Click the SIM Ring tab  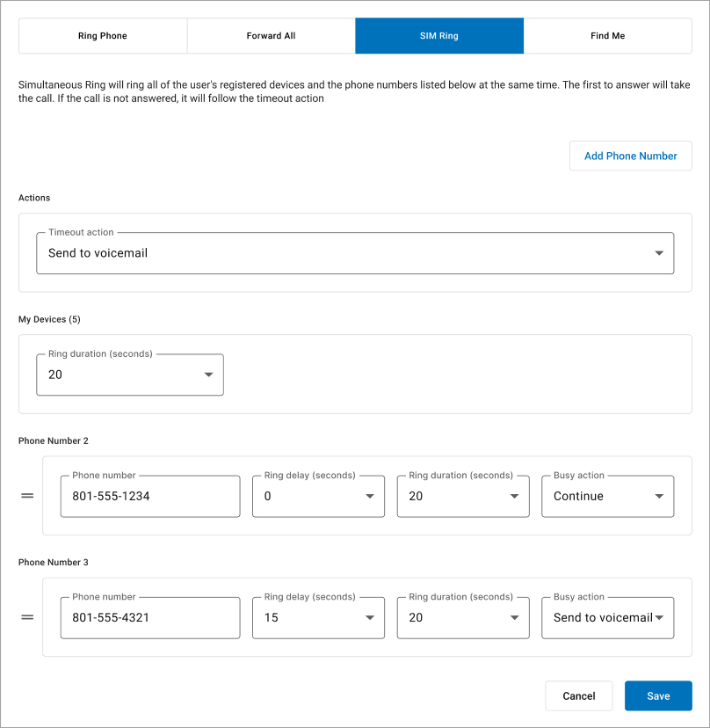pyautogui.click(x=439, y=36)
